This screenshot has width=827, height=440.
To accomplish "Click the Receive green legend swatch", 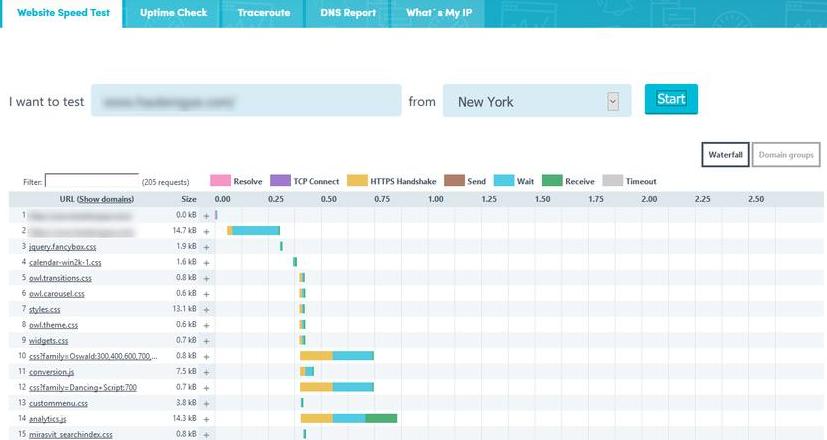I will click(552, 180).
